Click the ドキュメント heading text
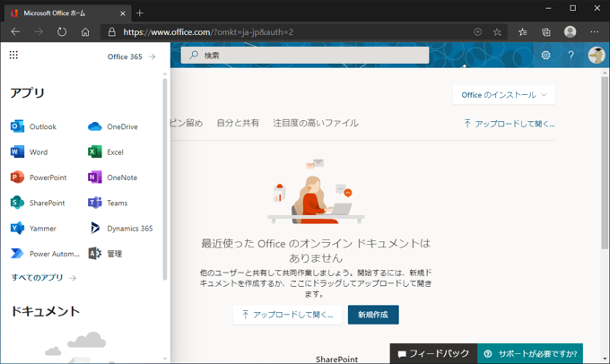Viewport: 610px width, 364px height. 45,311
